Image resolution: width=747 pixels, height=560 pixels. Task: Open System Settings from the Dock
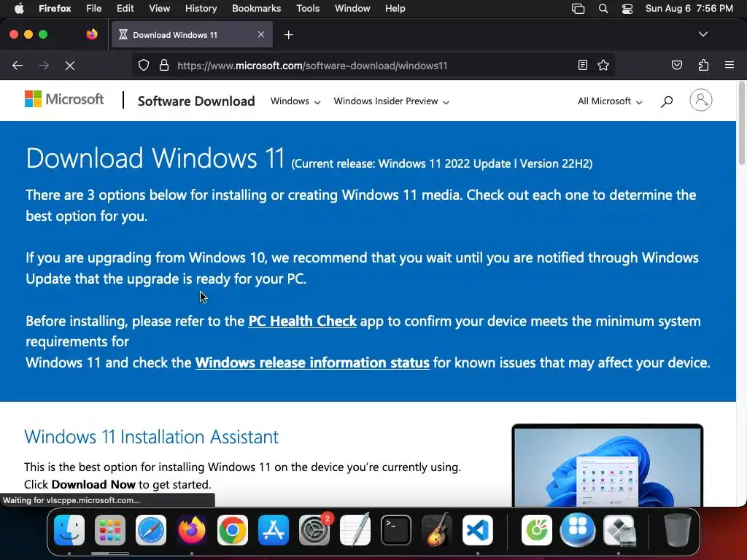(314, 530)
